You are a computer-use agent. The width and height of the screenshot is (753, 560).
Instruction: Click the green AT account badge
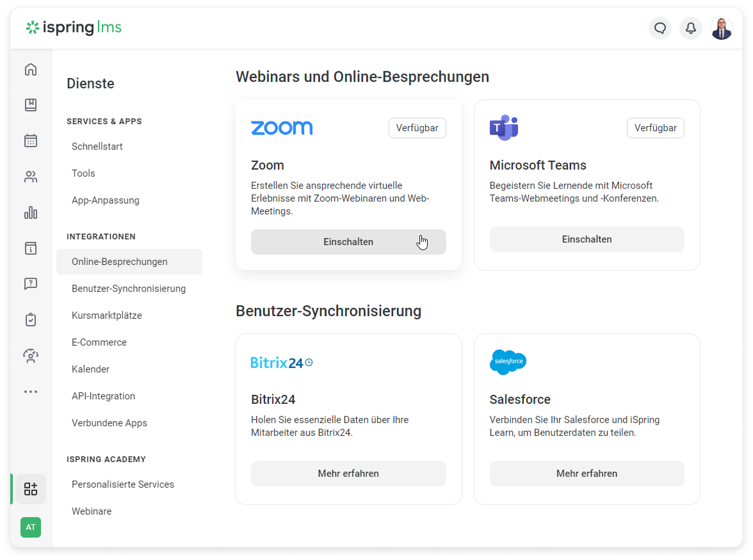point(31,527)
